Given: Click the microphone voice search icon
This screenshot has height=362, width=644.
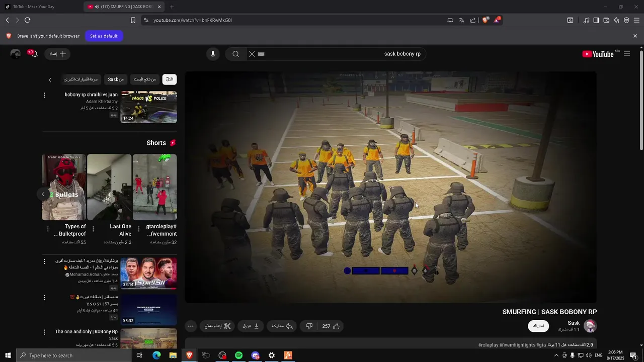Looking at the screenshot, I should click(213, 54).
